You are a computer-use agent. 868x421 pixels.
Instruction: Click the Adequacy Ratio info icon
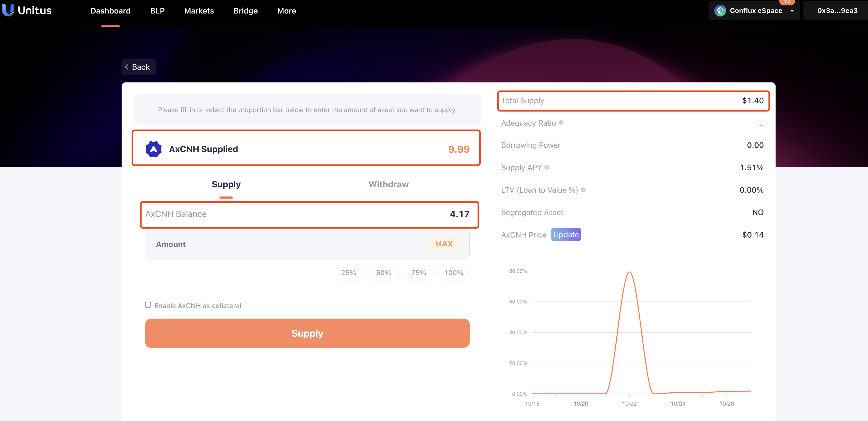(561, 123)
